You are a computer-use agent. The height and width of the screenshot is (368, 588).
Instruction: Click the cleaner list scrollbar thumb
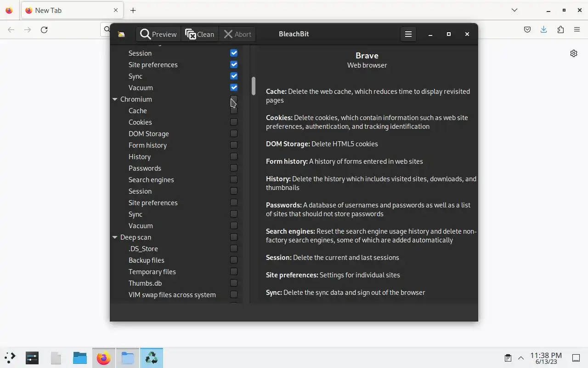[253, 86]
